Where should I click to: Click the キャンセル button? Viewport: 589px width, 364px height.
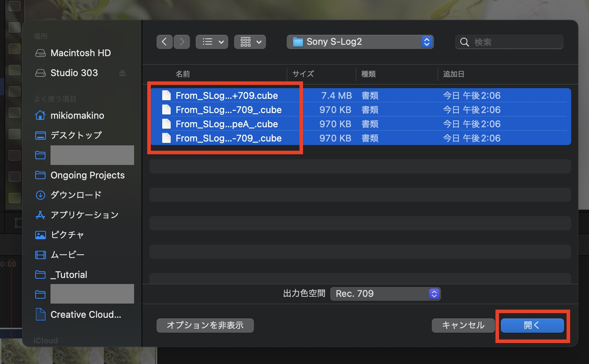(463, 325)
